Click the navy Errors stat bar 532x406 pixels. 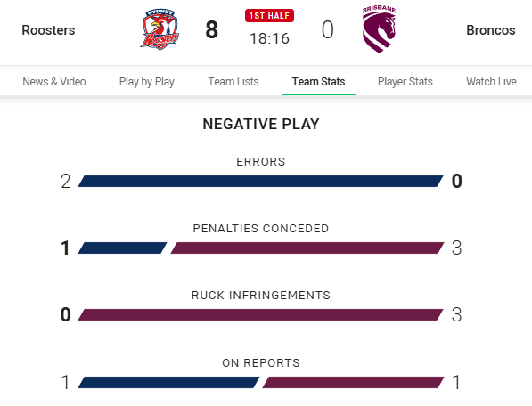tap(260, 182)
